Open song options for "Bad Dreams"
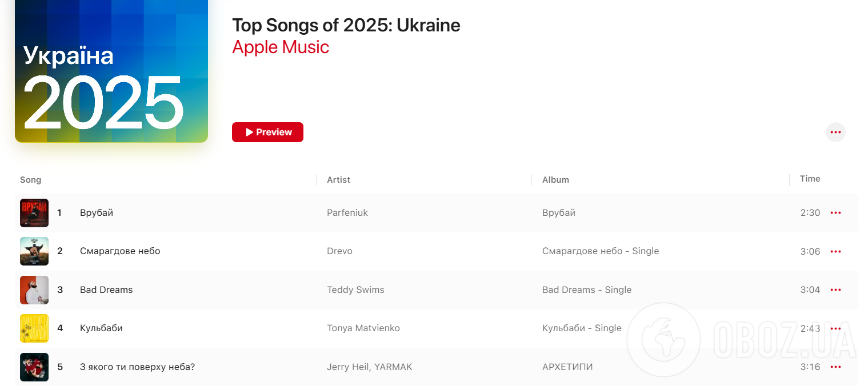Screen dimensions: 868x386 (835, 289)
